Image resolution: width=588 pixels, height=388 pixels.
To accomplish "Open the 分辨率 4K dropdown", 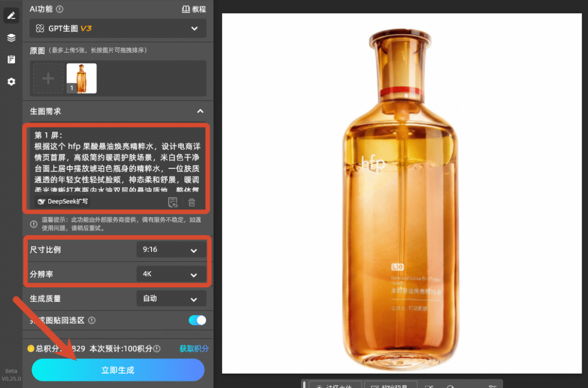I will point(171,274).
